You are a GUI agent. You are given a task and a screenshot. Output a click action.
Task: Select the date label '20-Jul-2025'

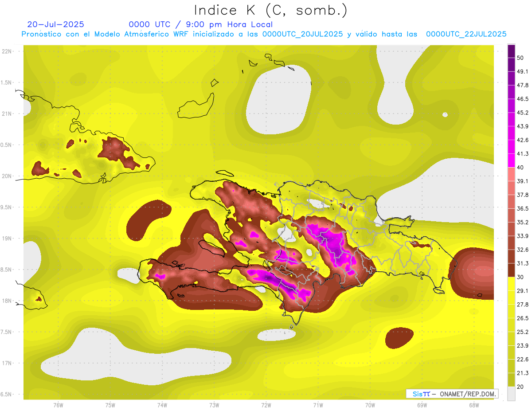56,24
